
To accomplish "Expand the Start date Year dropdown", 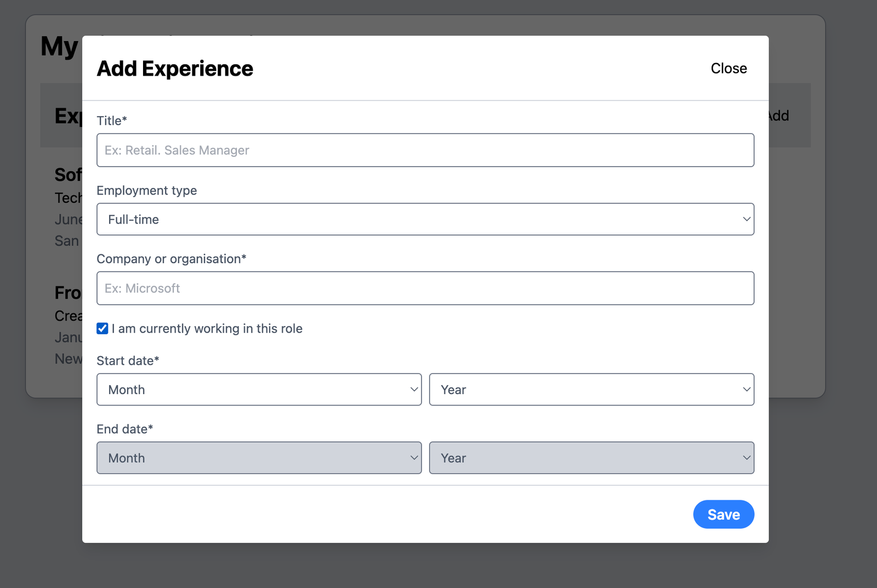I will point(591,389).
